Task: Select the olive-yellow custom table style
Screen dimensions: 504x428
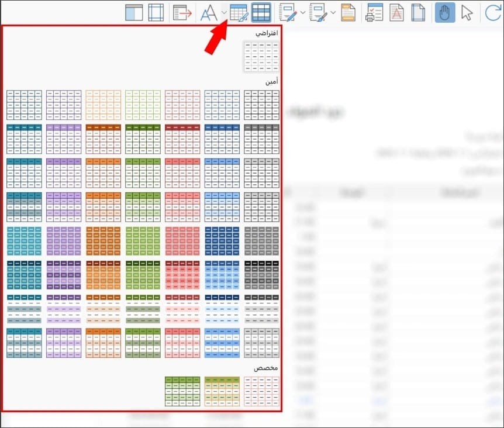Action: pyautogui.click(x=222, y=391)
